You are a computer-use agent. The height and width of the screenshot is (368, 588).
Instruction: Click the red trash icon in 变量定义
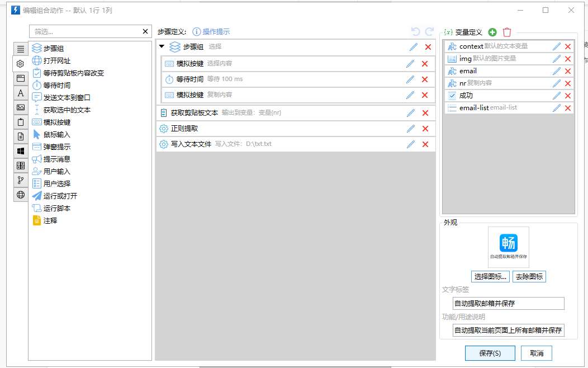[507, 32]
